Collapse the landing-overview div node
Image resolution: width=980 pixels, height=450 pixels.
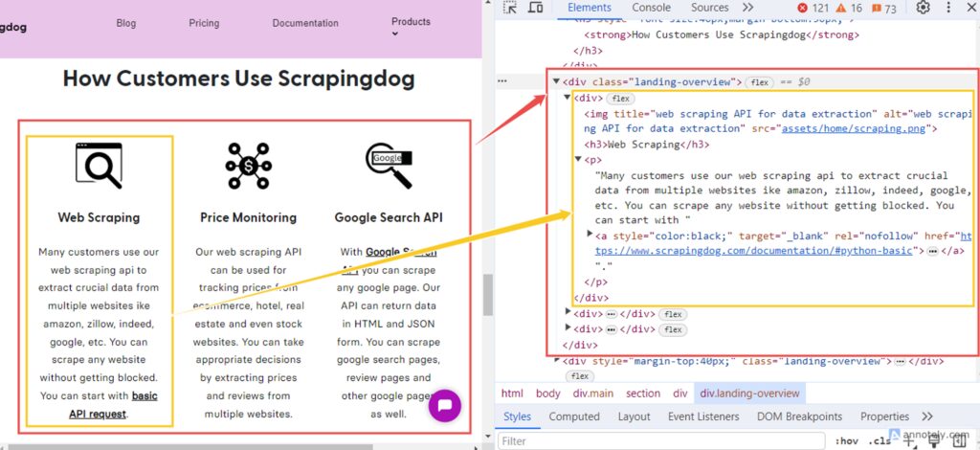[556, 82]
